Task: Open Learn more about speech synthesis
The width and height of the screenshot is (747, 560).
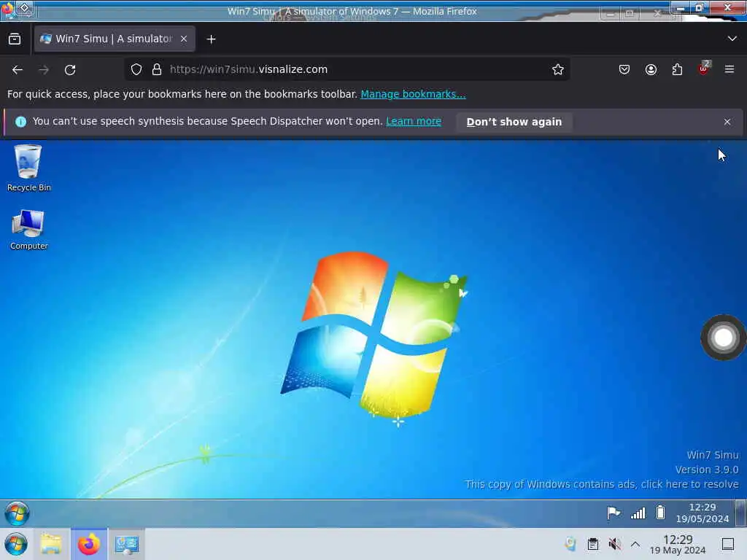Action: [x=414, y=122]
